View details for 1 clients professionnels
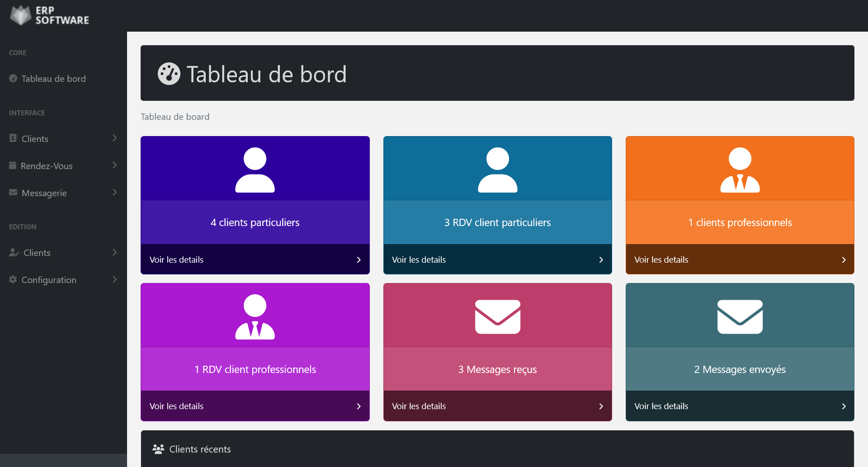 click(x=740, y=259)
